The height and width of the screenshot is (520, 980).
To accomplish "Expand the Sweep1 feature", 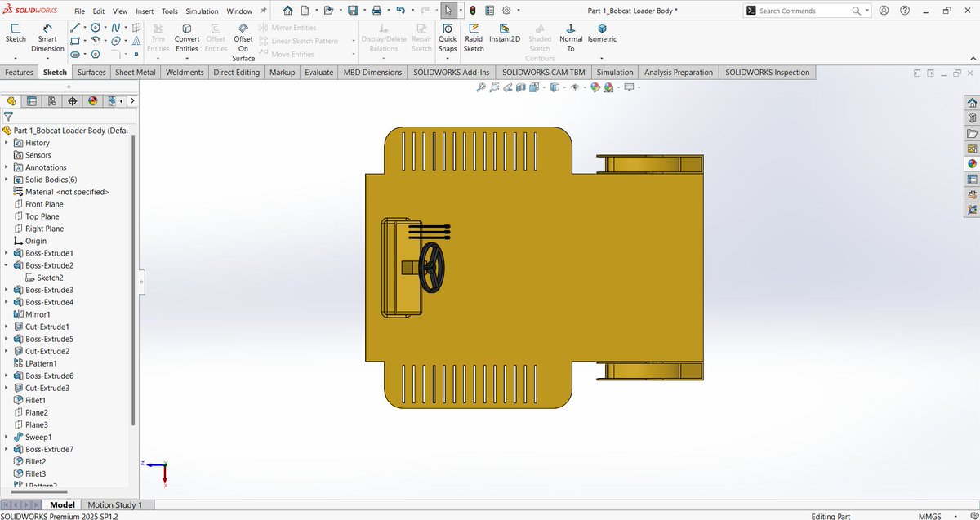I will pyautogui.click(x=6, y=437).
